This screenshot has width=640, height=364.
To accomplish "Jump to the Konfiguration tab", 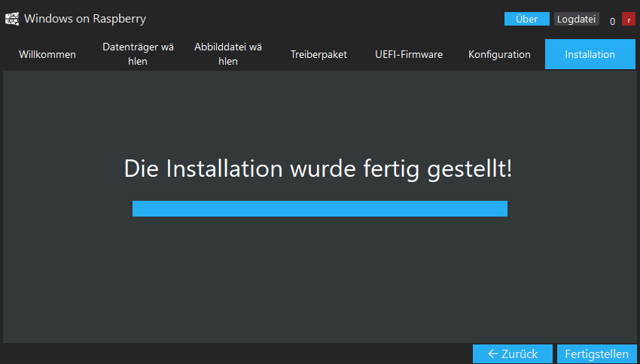I will (x=500, y=54).
